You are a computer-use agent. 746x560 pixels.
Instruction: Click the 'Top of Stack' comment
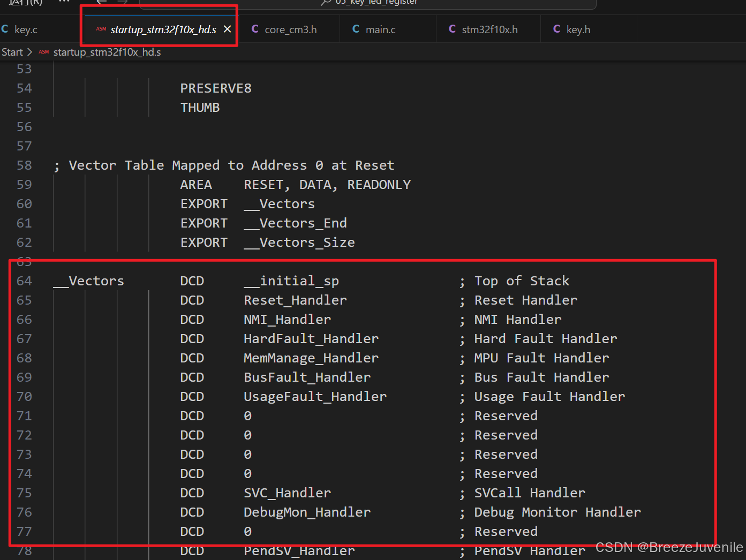point(522,281)
